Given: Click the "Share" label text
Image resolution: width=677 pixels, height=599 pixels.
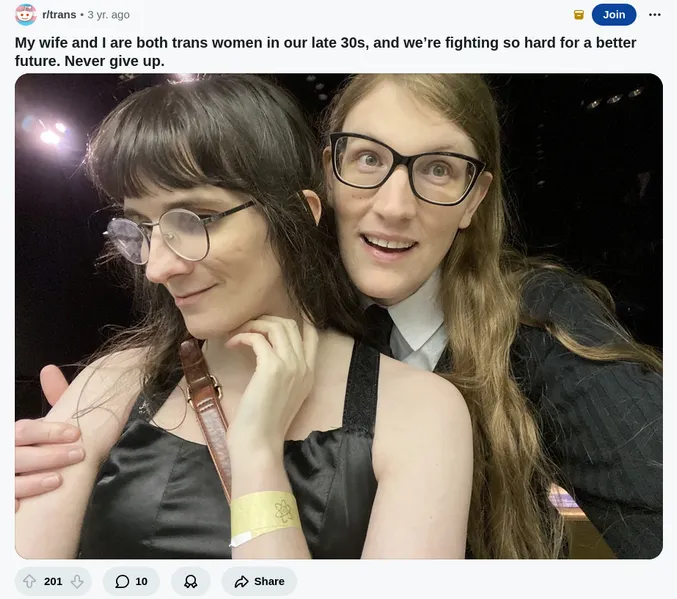Looking at the screenshot, I should coord(269,581).
